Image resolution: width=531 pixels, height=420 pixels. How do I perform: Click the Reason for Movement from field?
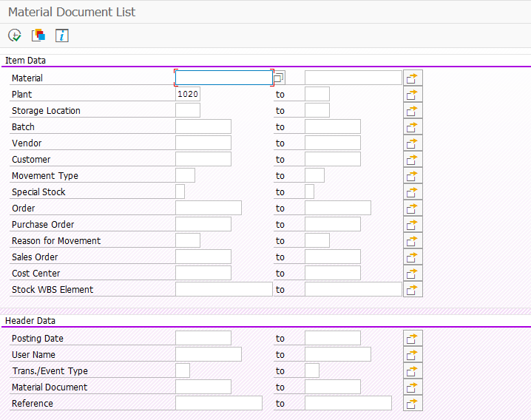click(x=188, y=240)
